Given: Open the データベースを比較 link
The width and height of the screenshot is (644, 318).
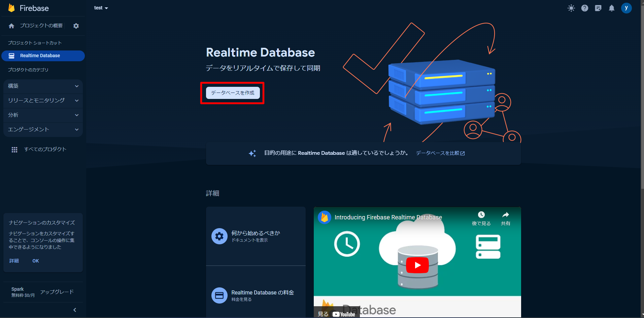Looking at the screenshot, I should click(x=440, y=153).
